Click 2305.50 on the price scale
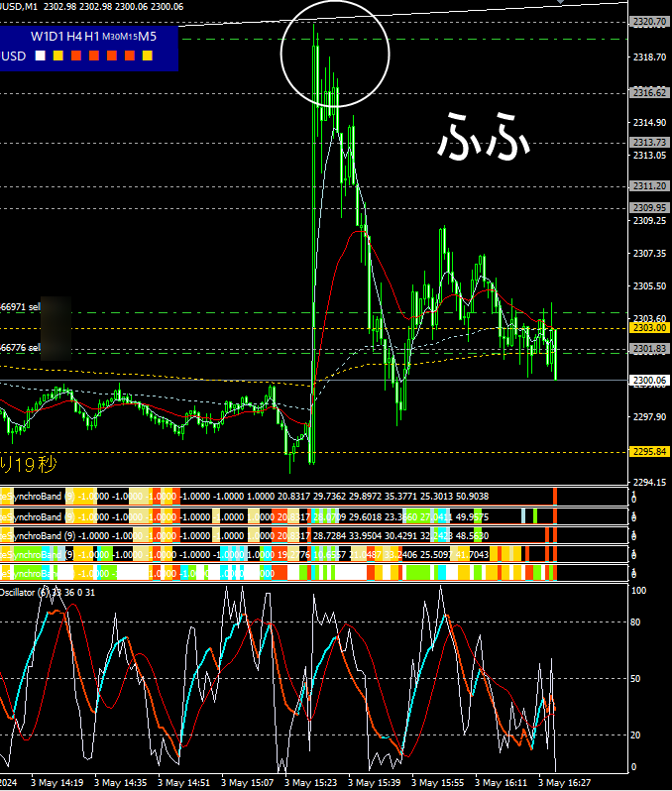This screenshot has height=791, width=672. tap(649, 286)
